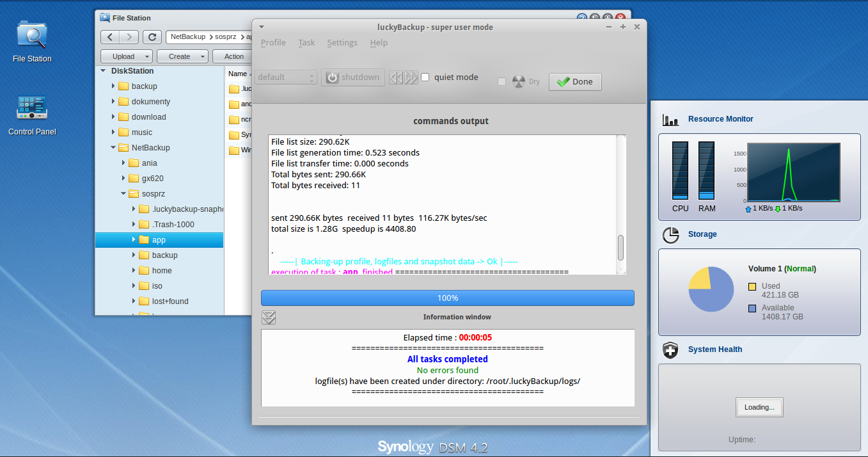Click sosprz in the path breadcrumb
868x457 pixels.
point(225,37)
